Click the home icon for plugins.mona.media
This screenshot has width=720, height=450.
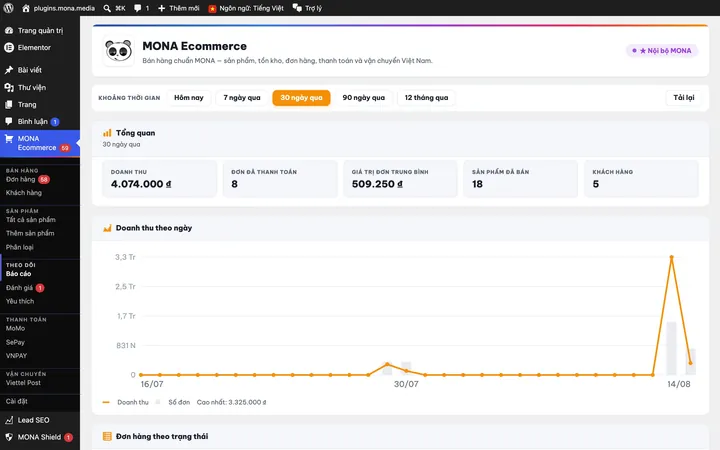click(26, 8)
